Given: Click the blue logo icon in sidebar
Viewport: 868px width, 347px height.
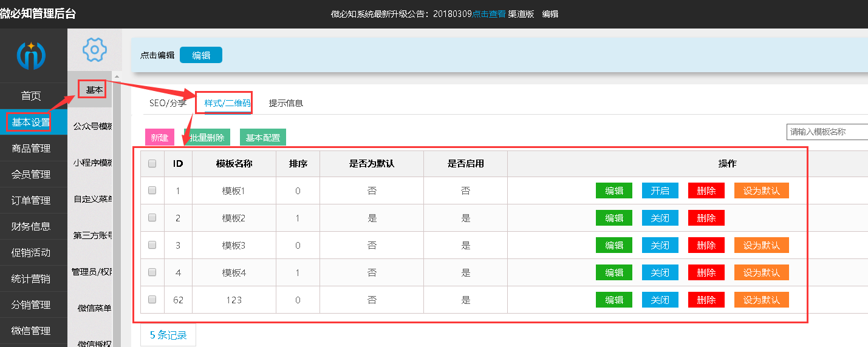Looking at the screenshot, I should pos(31,55).
